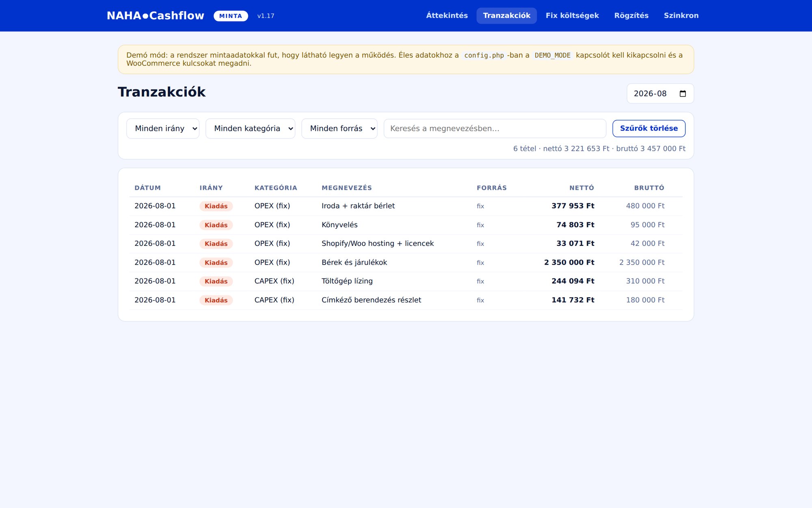The width and height of the screenshot is (812, 508).
Task: Click the 6 tétel totals summary text
Action: [x=599, y=149]
